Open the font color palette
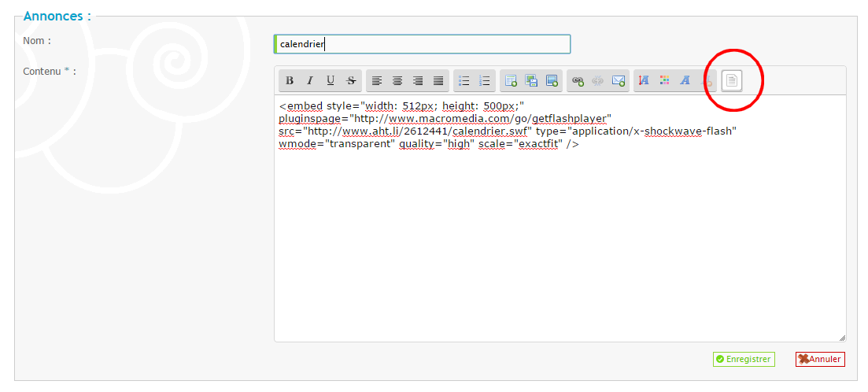Viewport: 868px width, 392px height. (x=665, y=81)
